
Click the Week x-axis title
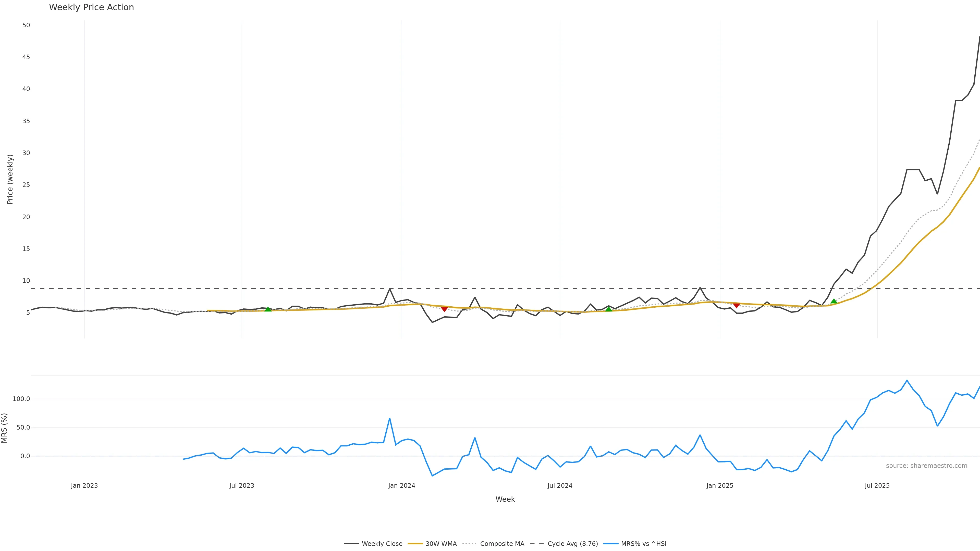click(x=505, y=499)
